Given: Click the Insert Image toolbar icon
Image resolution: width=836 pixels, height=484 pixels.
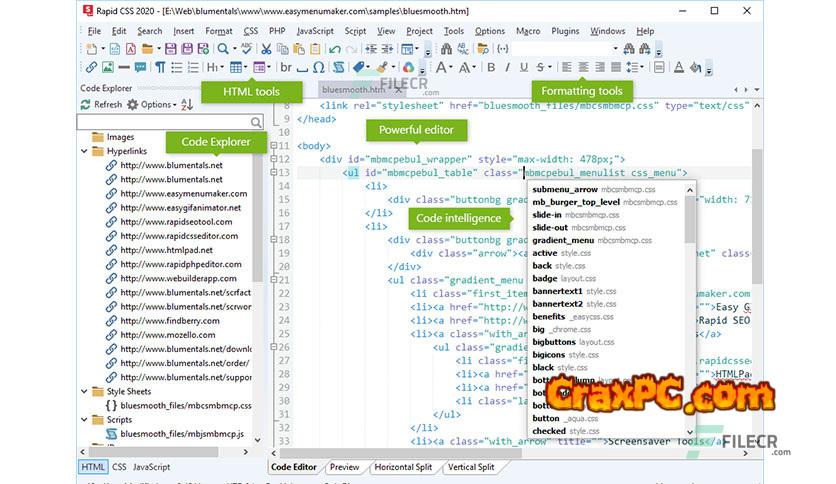Looking at the screenshot, I should coord(108,68).
